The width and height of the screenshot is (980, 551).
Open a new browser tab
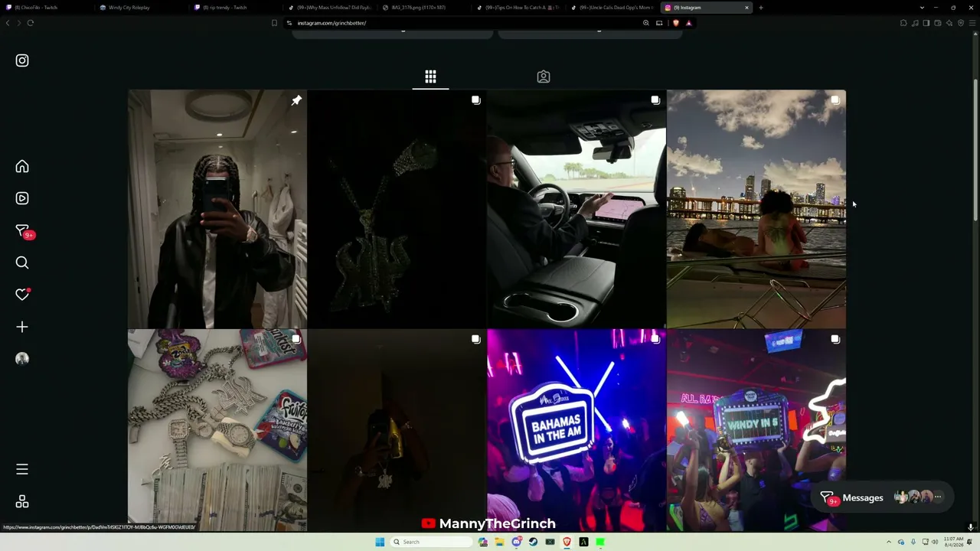click(x=761, y=8)
